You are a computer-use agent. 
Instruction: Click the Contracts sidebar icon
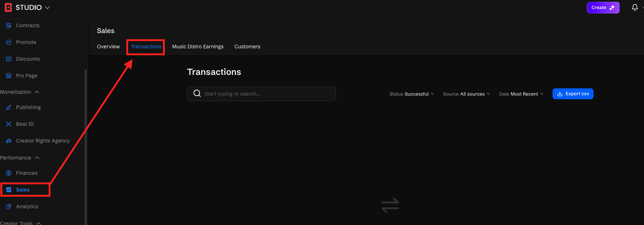tap(9, 25)
